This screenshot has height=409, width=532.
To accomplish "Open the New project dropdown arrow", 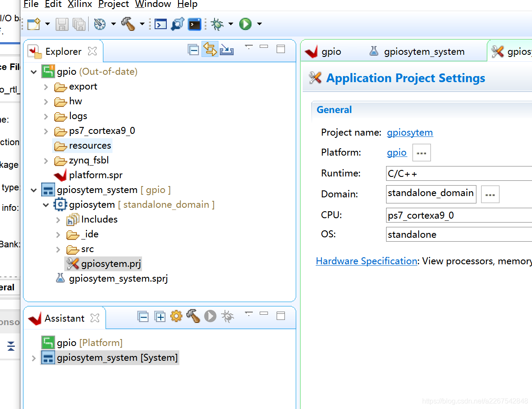I will (x=47, y=24).
